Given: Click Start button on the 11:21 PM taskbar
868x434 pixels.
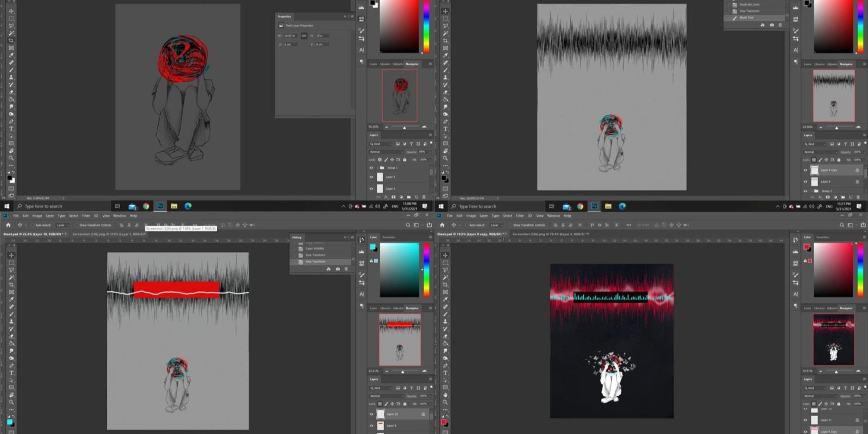Looking at the screenshot, I should 441,206.
